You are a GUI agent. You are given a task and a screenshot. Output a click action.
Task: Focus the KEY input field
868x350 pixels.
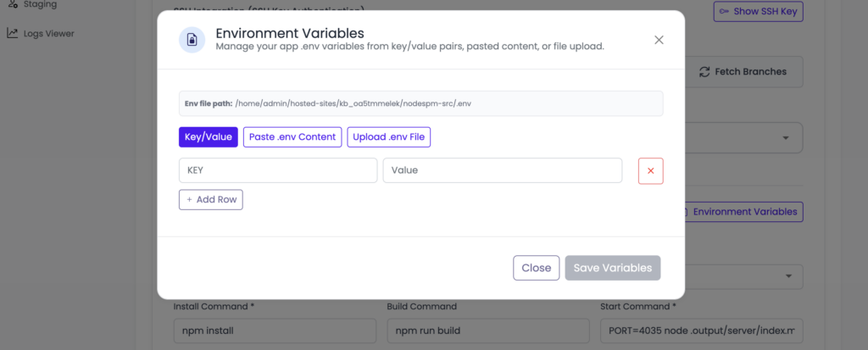pos(278,170)
